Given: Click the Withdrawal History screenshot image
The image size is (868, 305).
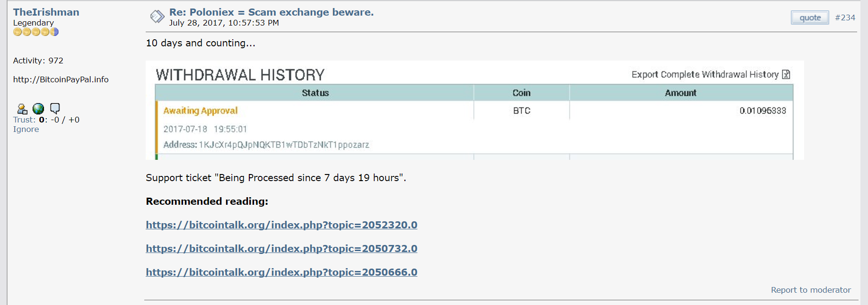Looking at the screenshot, I should coord(475,110).
